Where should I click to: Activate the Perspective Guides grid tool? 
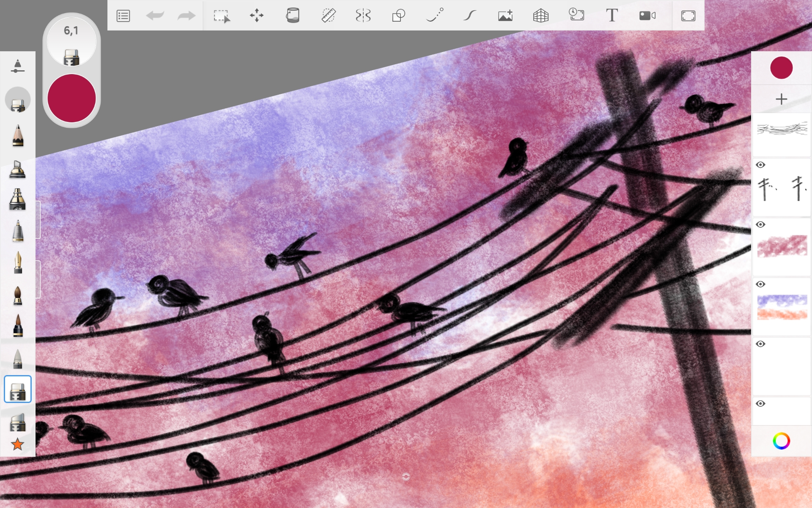point(540,16)
